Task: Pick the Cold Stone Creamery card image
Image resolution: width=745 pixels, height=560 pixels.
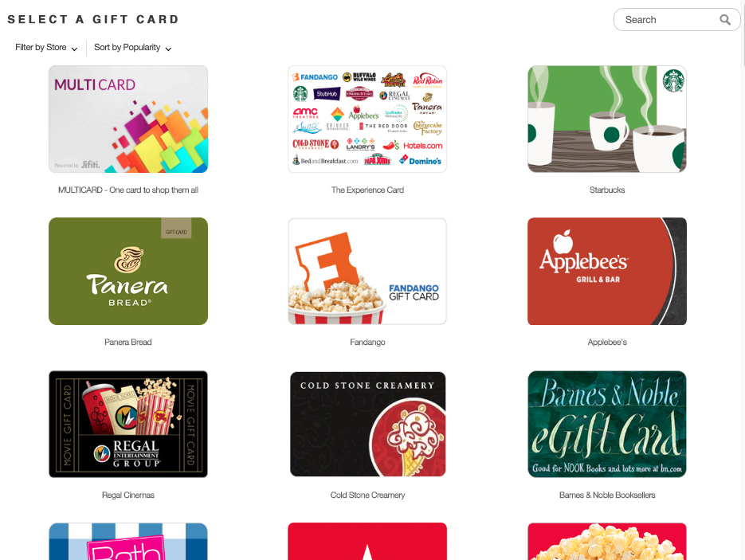Action: point(367,424)
